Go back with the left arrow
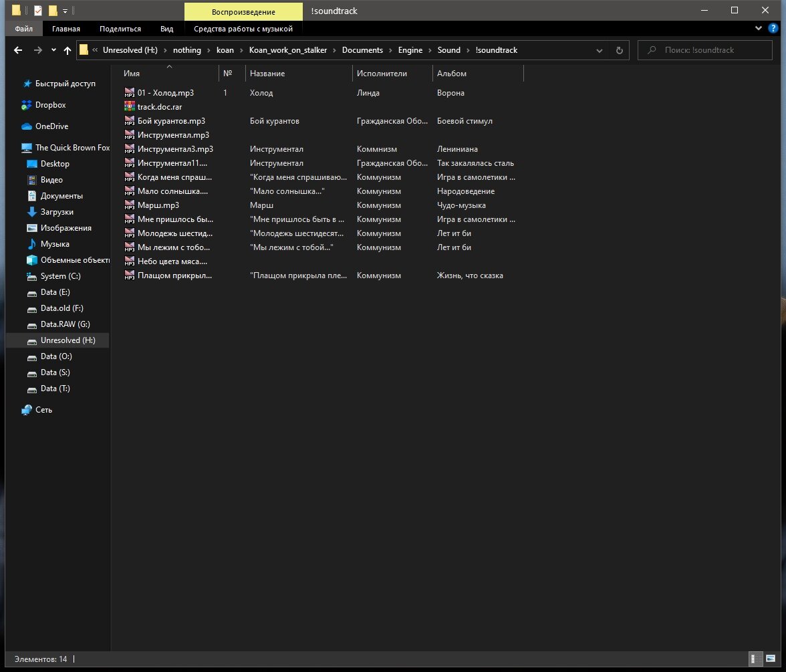The image size is (786, 672). 18,50
